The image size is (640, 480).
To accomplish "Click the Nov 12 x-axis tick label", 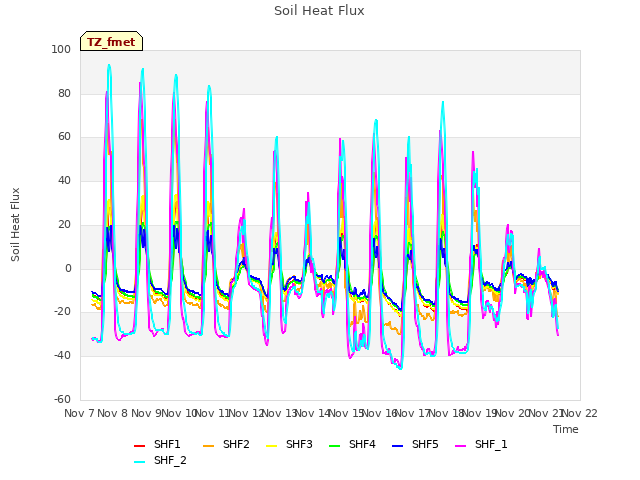I will pos(246,413).
